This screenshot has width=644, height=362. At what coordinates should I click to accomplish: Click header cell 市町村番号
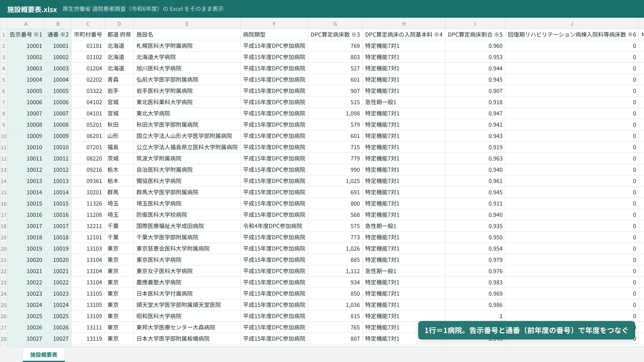[x=88, y=35]
